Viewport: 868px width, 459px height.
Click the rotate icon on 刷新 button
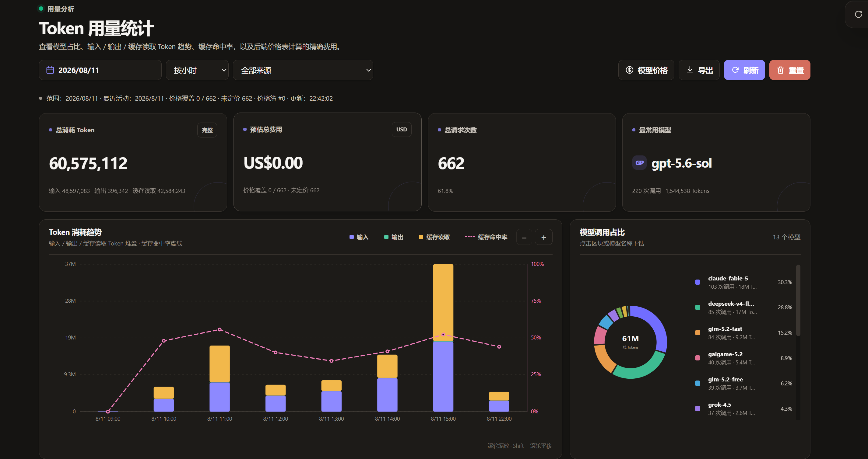pos(735,70)
